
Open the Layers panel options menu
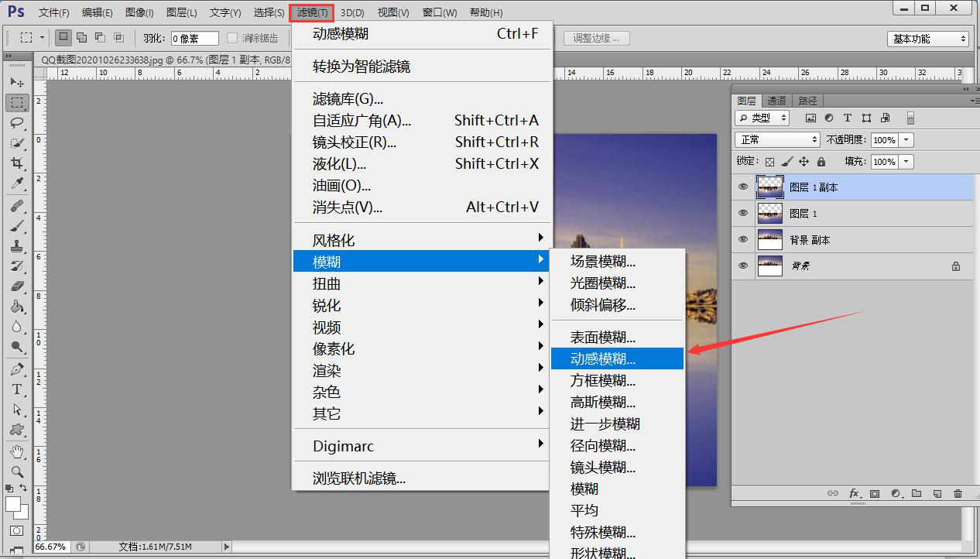point(974,101)
